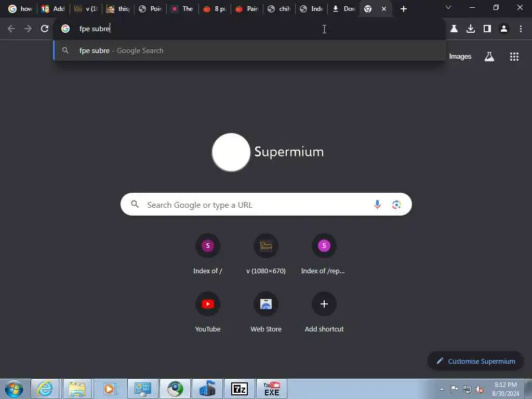Viewport: 532px width, 399px height.
Task: Open the 'v (1080×670)' shortcut
Action: pyautogui.click(x=266, y=254)
